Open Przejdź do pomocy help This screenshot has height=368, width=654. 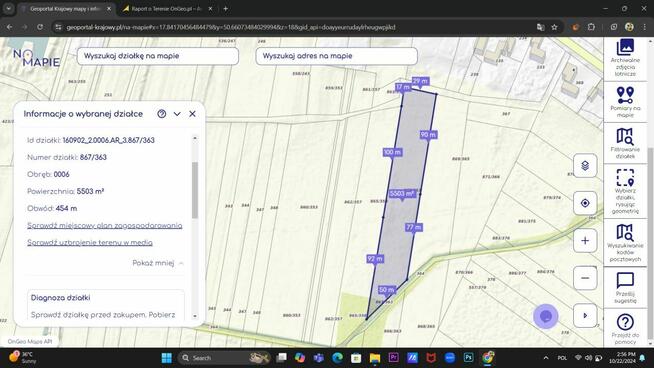coord(625,329)
